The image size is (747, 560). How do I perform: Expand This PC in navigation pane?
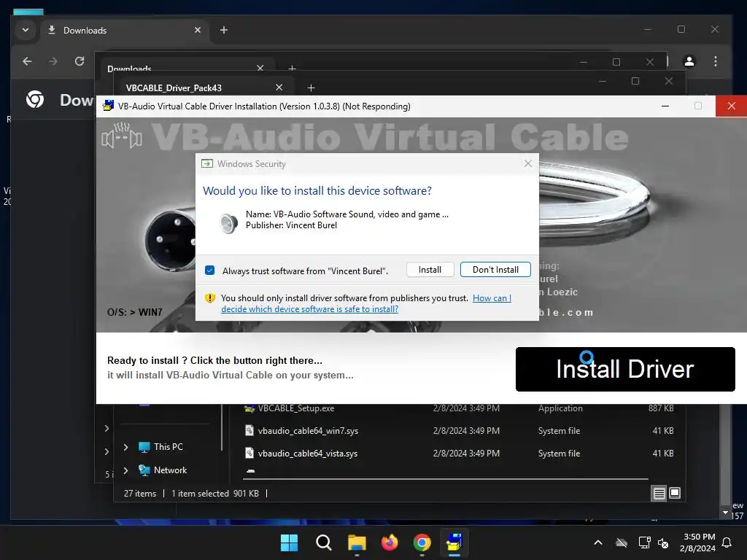click(125, 447)
